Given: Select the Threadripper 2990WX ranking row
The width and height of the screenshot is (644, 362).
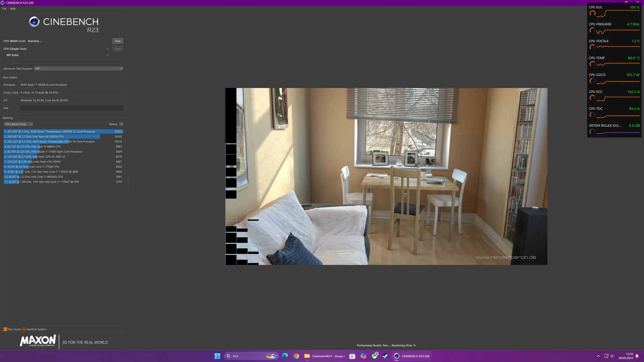Looking at the screenshot, I should 63,131.
